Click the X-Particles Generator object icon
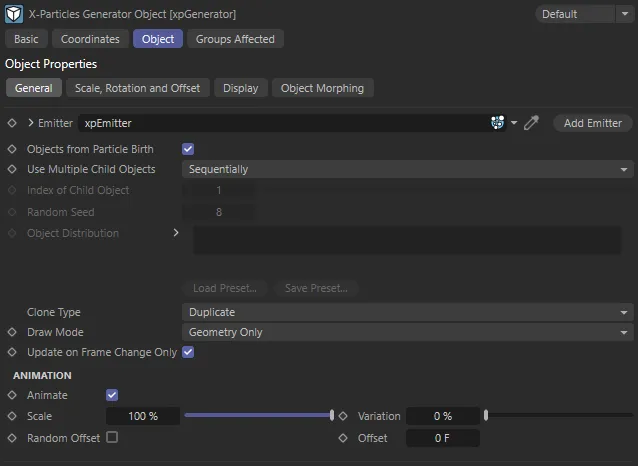This screenshot has width=638, height=466. point(15,14)
